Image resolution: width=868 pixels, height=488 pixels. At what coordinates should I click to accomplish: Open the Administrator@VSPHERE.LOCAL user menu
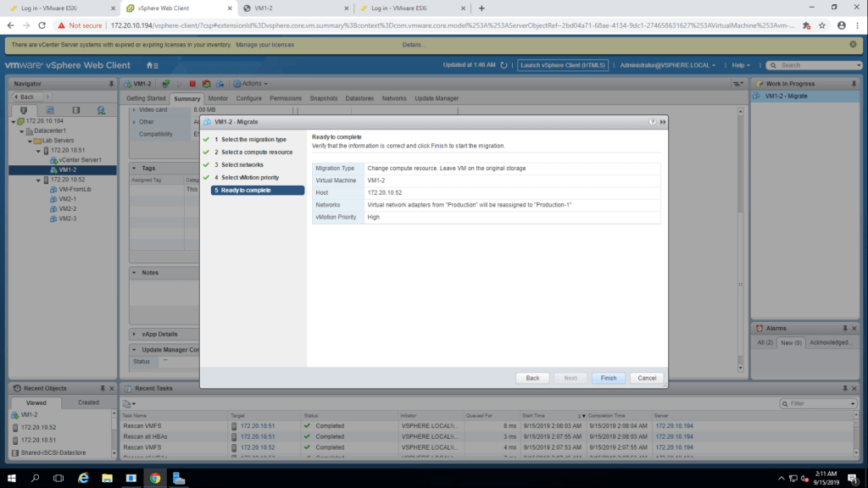tap(668, 65)
